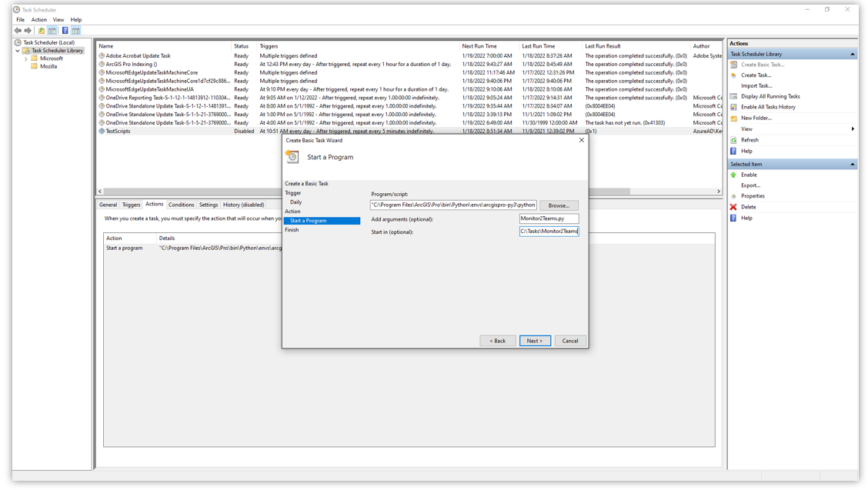Switch to the Conditions tab
This screenshot has width=868, height=490.
[181, 205]
